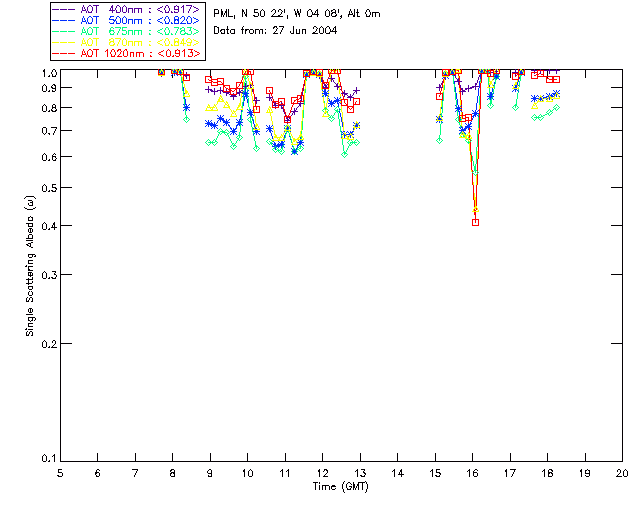
Task: Click the AOT 400nm legend entry
Action: pos(127,9)
